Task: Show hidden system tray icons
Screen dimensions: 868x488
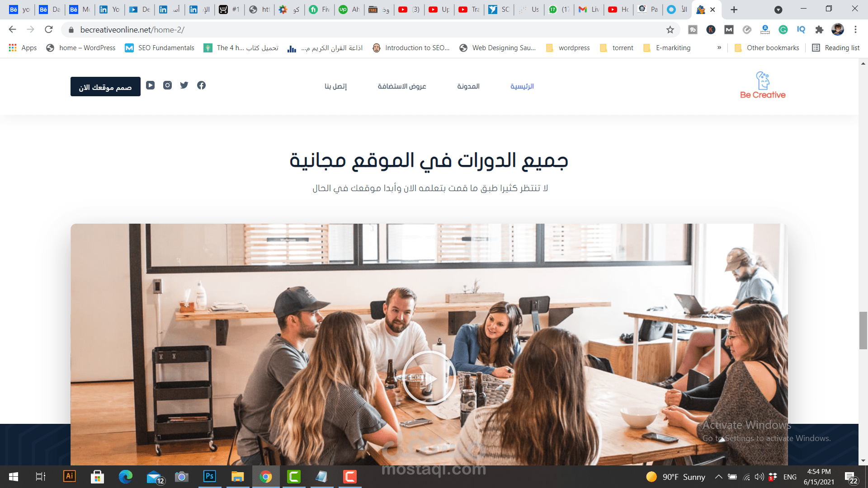Action: click(718, 477)
